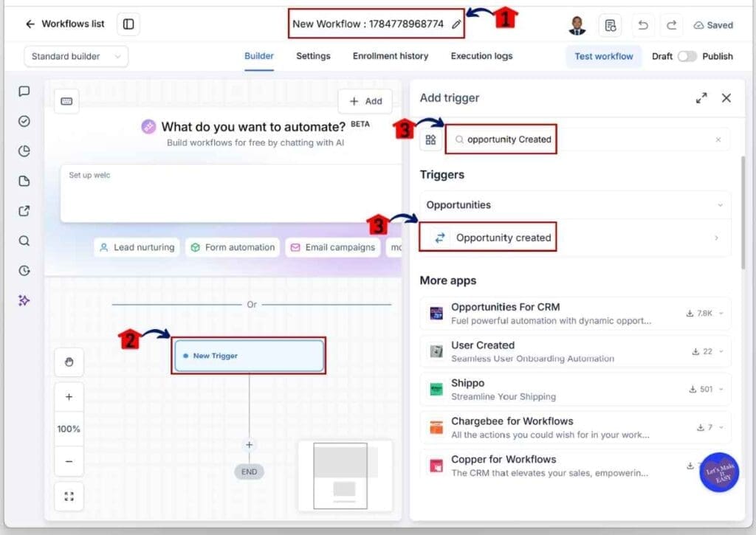Select the User Created app
The image size is (756, 535).
(575, 351)
